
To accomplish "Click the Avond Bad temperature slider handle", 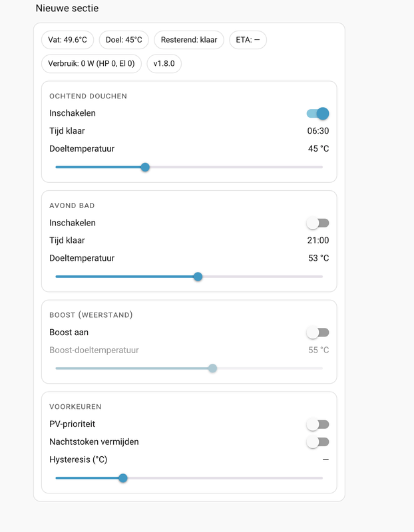I will click(198, 277).
